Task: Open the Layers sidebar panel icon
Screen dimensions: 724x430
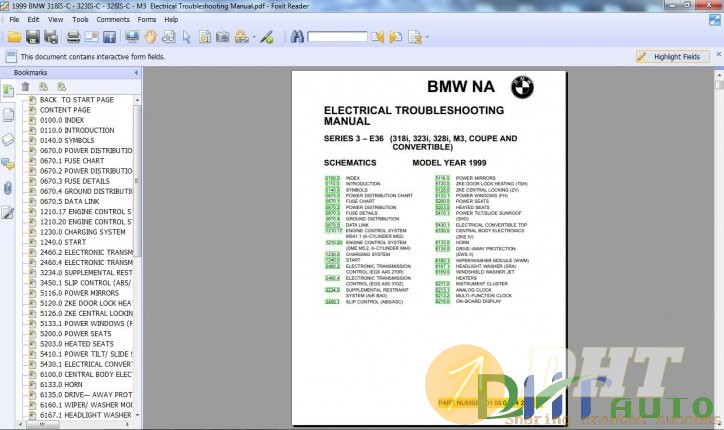Action: pyautogui.click(x=8, y=139)
